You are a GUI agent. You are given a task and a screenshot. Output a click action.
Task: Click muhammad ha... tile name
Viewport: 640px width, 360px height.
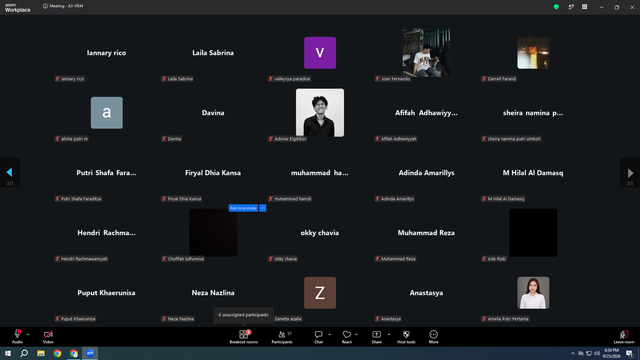click(320, 173)
